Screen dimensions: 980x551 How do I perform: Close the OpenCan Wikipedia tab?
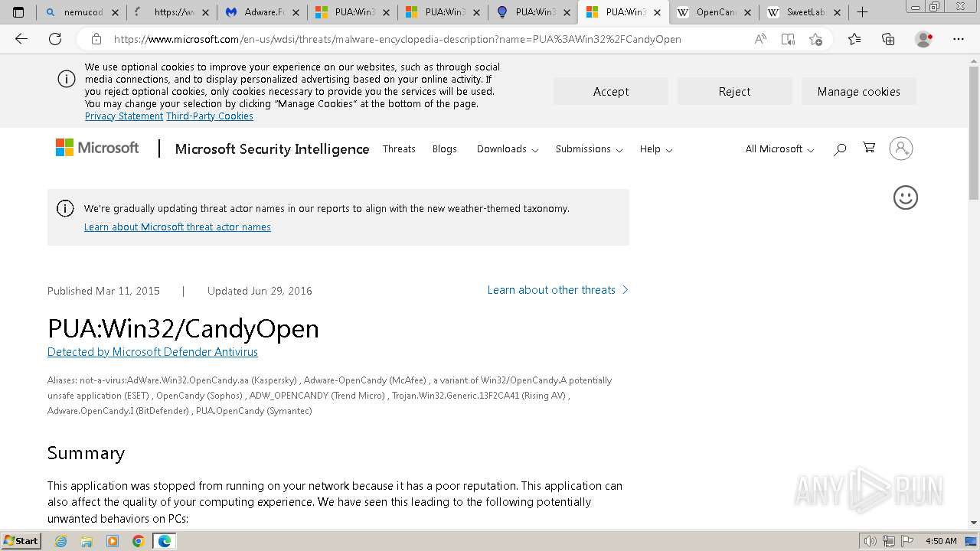tap(747, 12)
